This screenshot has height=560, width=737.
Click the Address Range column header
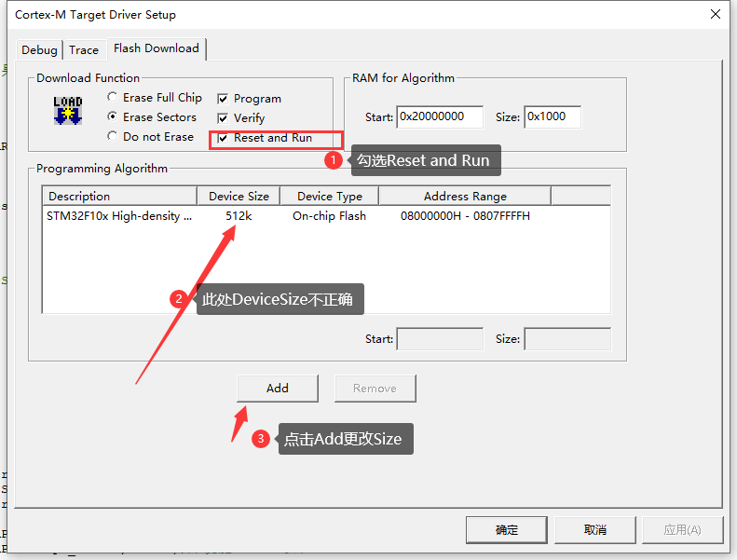tap(465, 196)
